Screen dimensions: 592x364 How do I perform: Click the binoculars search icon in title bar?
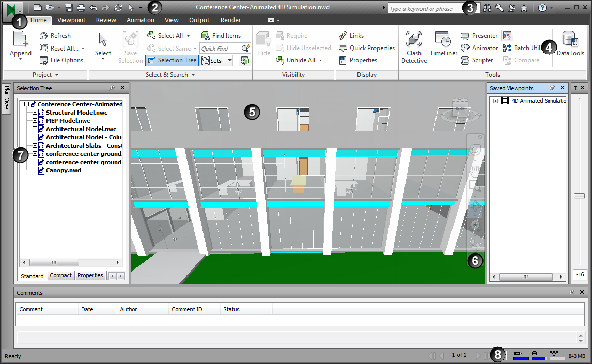click(x=487, y=8)
